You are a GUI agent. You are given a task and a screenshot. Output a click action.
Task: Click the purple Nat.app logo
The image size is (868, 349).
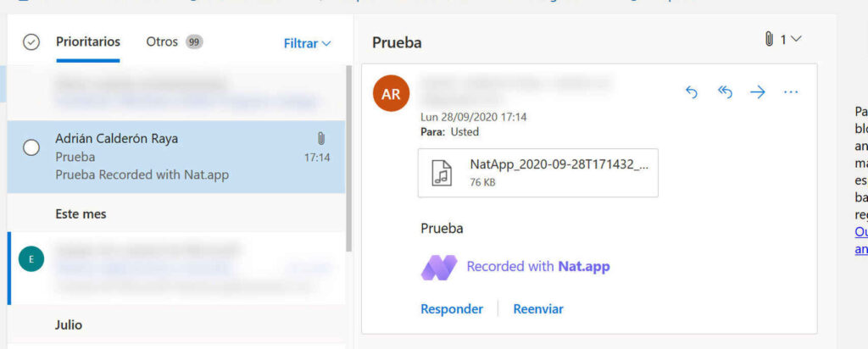click(x=439, y=267)
